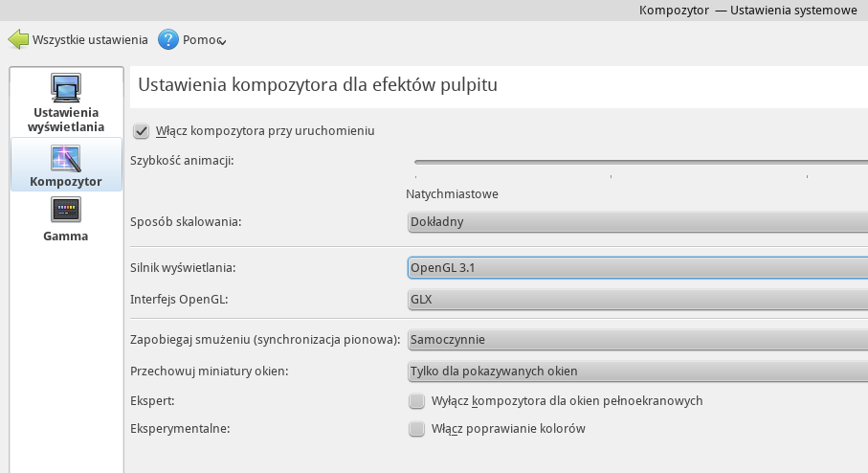Enable 'Wyłącz kompozytora dla okien pełnoekranowych'
The height and width of the screenshot is (473, 868).
[x=416, y=401]
